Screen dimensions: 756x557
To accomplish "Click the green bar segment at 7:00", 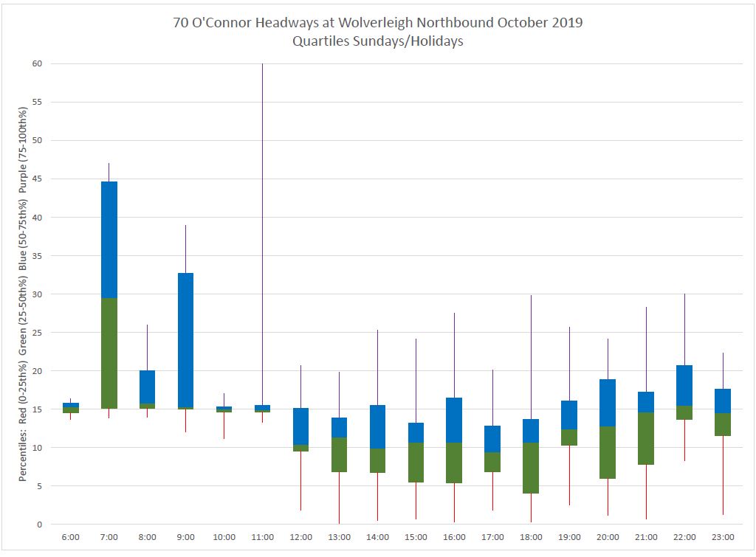I will tap(109, 353).
